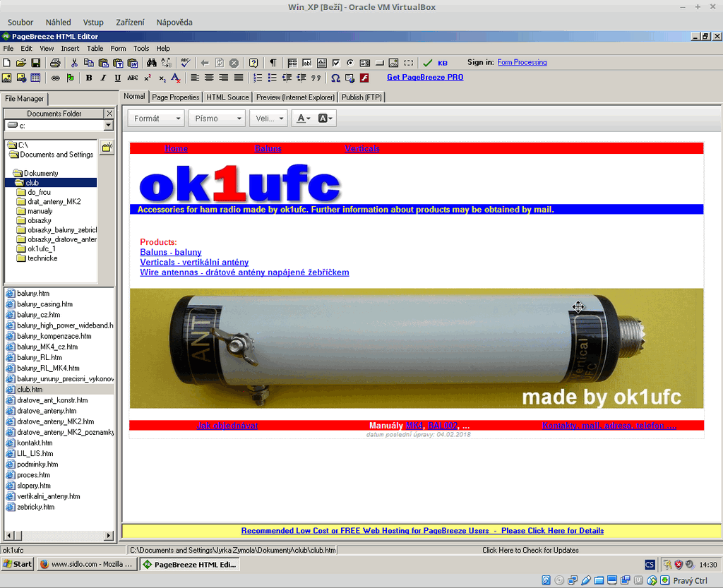Open the Insert menu
The width and height of the screenshot is (723, 588).
70,49
